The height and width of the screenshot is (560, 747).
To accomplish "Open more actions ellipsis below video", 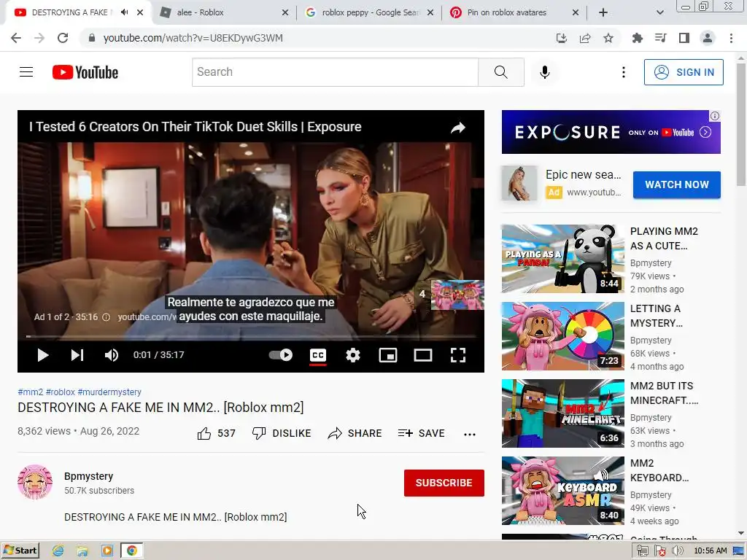I will (470, 435).
